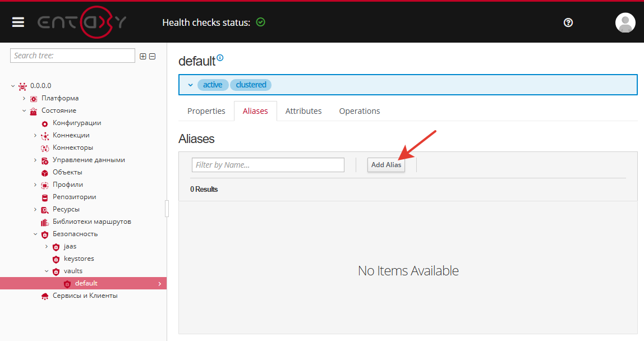Click the Filter by Name field

coord(268,164)
